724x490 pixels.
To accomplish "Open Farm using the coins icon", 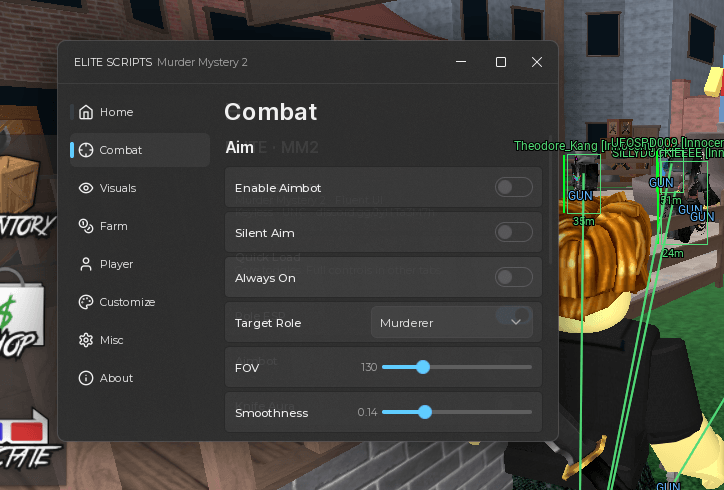I will click(x=86, y=226).
